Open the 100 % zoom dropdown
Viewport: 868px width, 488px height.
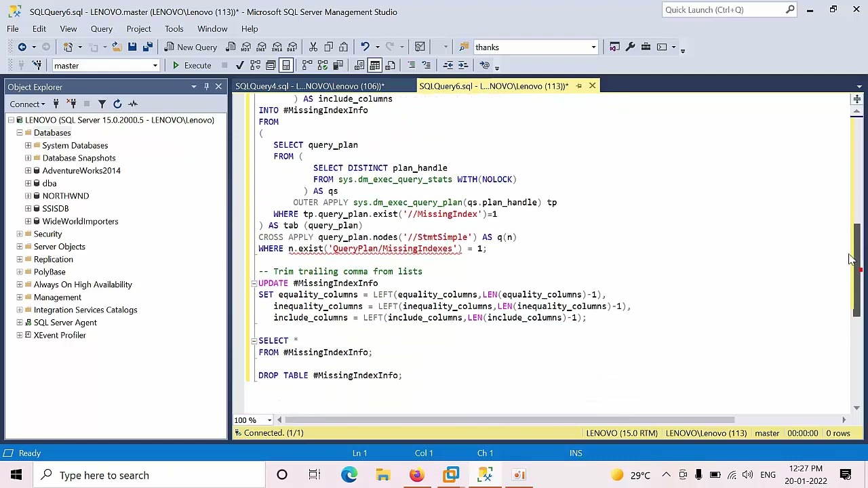click(x=269, y=420)
